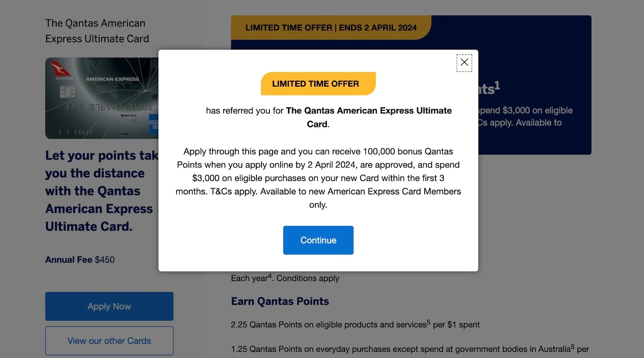Click the 'spend $3,000 on eligible' banner text

click(x=525, y=111)
